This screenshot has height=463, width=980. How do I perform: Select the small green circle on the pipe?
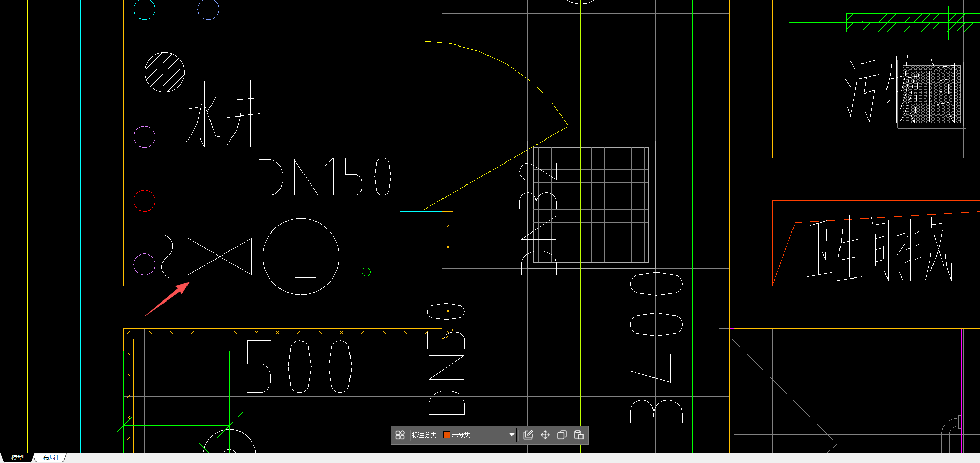click(366, 272)
